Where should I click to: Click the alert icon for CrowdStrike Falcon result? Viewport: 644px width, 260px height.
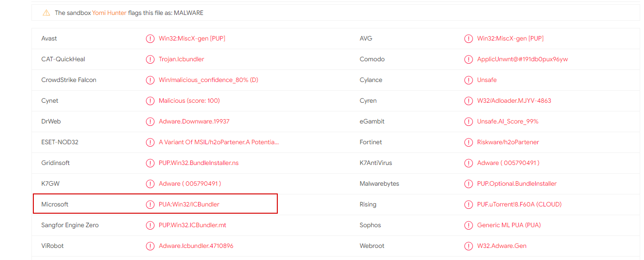tap(150, 80)
